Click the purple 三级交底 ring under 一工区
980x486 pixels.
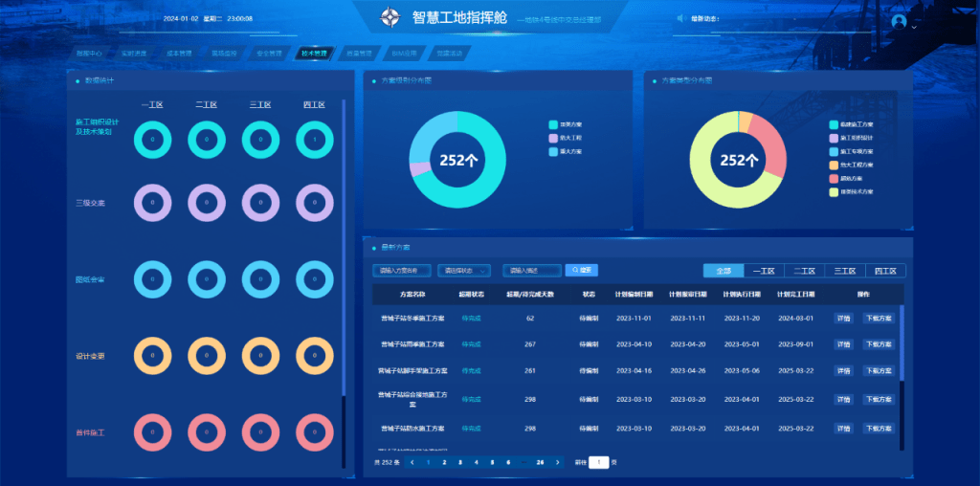153,203
